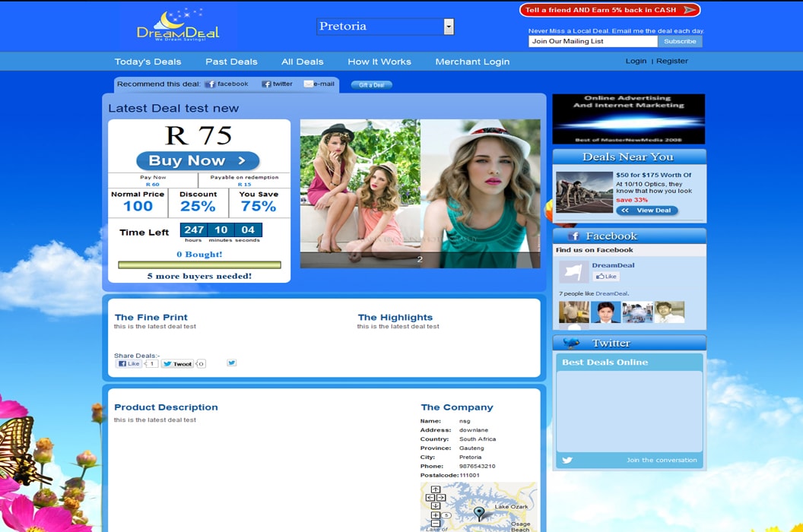The height and width of the screenshot is (532, 803).
Task: Pan the map right with arrow
Action: click(441, 498)
